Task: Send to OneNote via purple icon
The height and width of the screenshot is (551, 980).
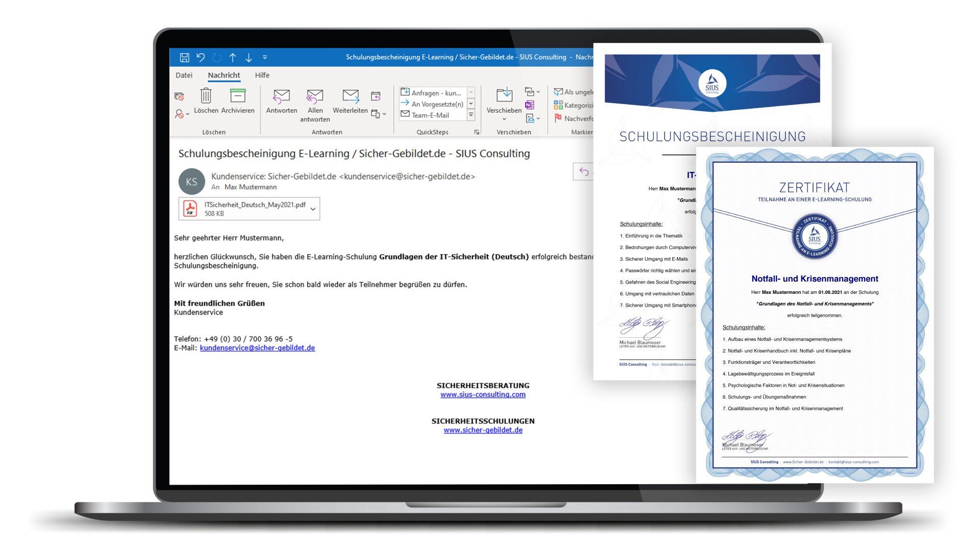Action: coord(530,105)
